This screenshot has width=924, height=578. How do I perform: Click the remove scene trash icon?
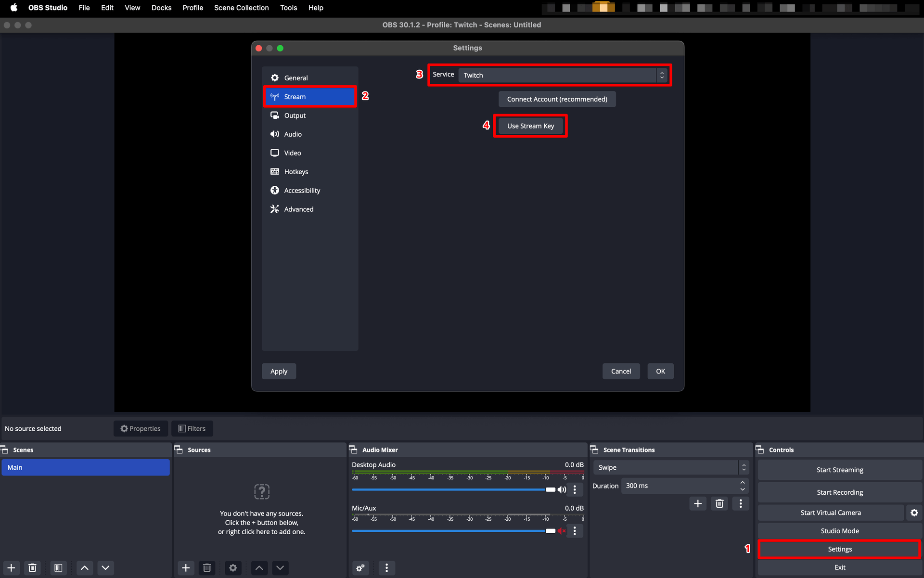32,568
